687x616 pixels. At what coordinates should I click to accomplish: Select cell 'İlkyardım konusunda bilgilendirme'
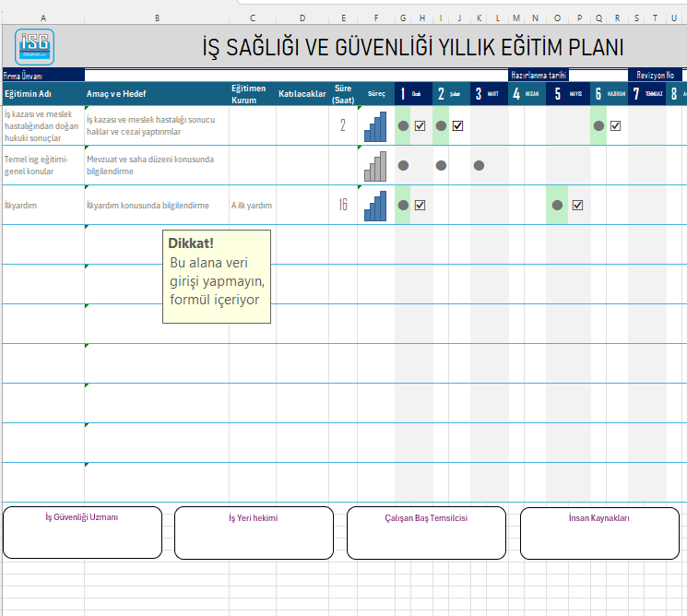[x=157, y=205]
